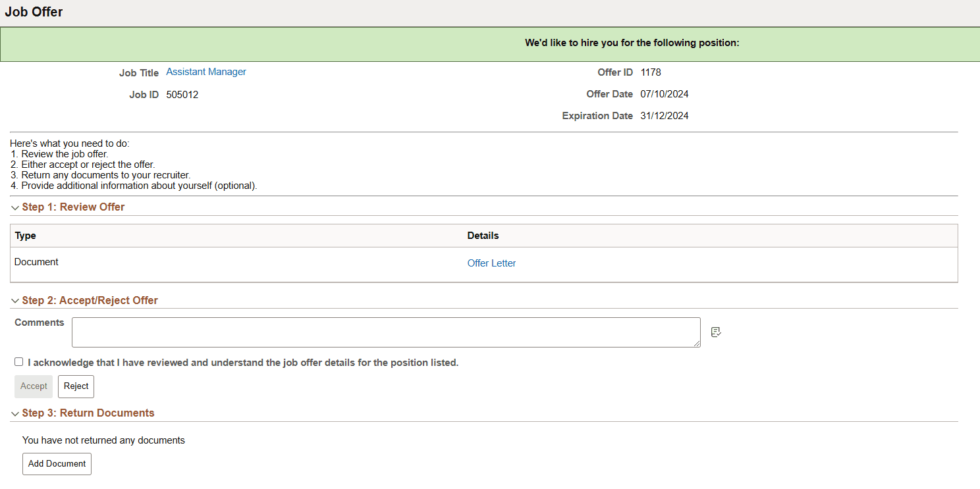Click the Accept button
The width and height of the screenshot is (980, 489).
click(33, 386)
